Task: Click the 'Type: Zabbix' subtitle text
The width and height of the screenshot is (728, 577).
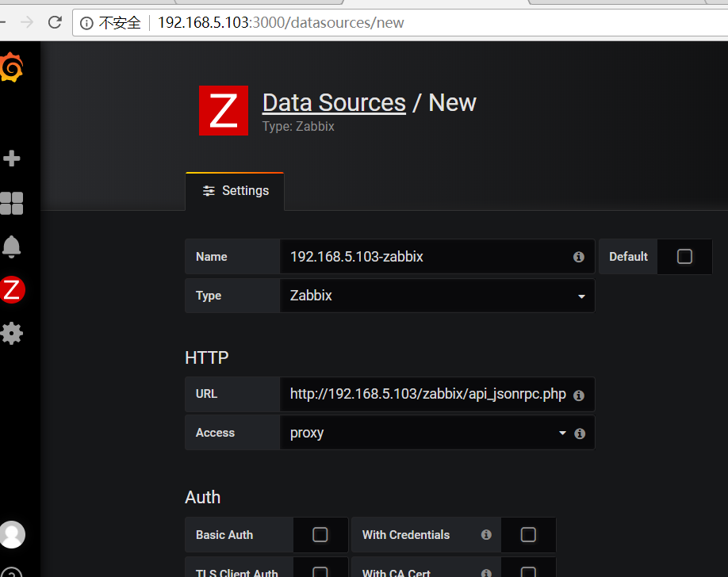Action: click(298, 126)
